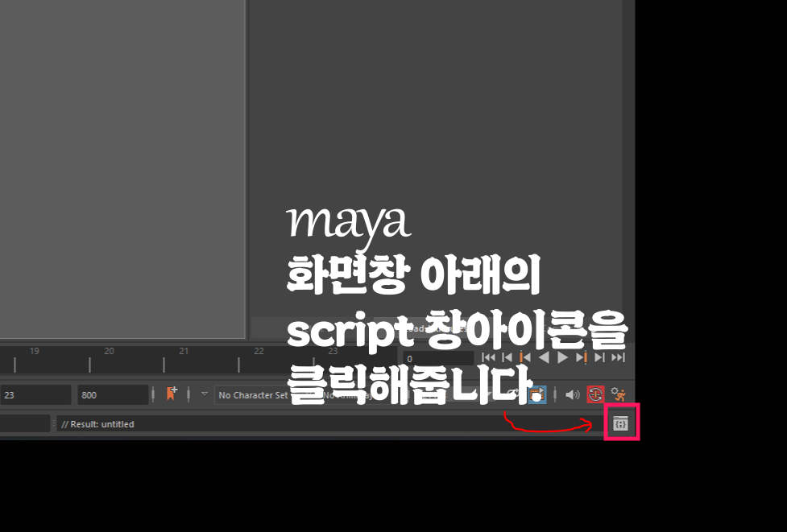Click the range field showing 800
787x532 pixels.
pyautogui.click(x=113, y=395)
